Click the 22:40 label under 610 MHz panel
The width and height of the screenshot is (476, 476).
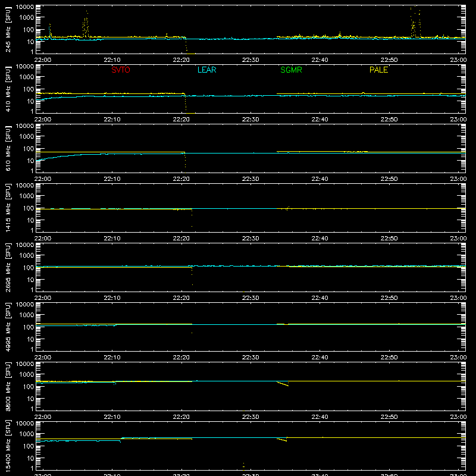320,179
